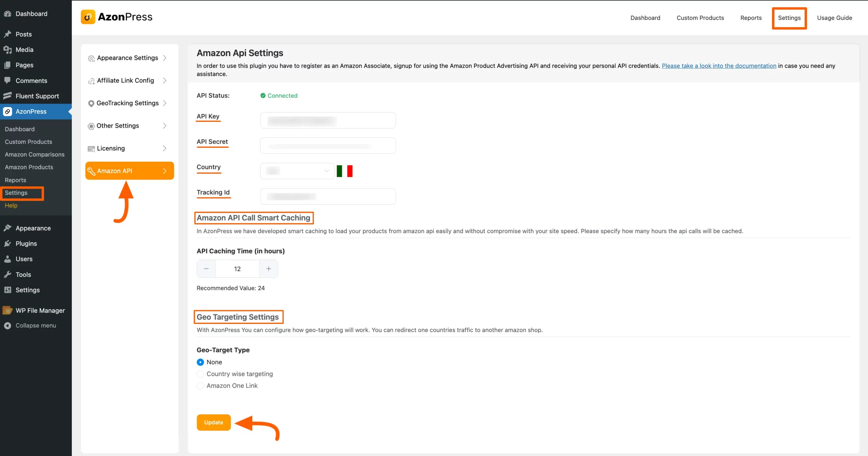The height and width of the screenshot is (456, 868).
Task: Expand Appearance Settings chevron
Action: (165, 58)
